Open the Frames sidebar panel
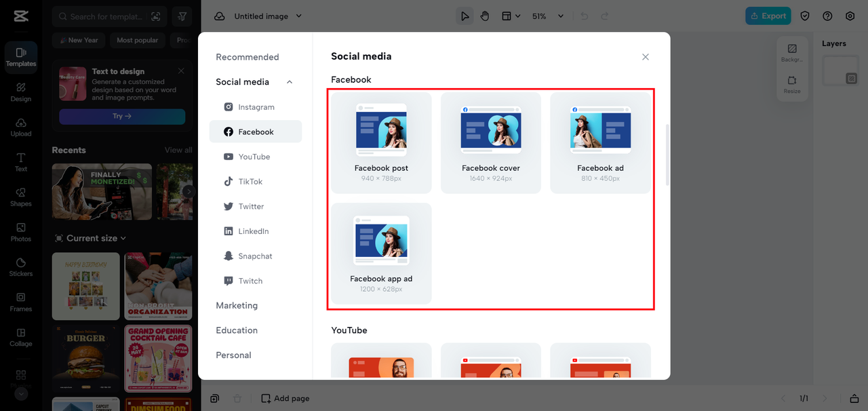 [21, 302]
